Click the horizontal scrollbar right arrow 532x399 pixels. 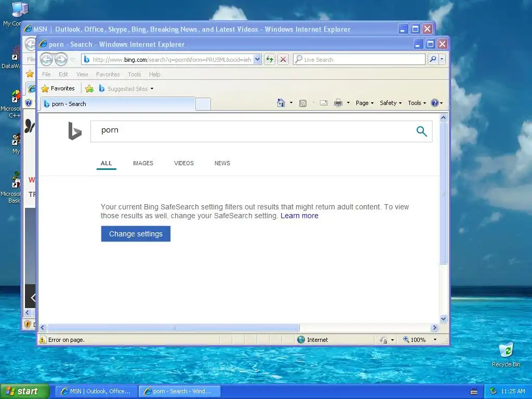tap(435, 327)
